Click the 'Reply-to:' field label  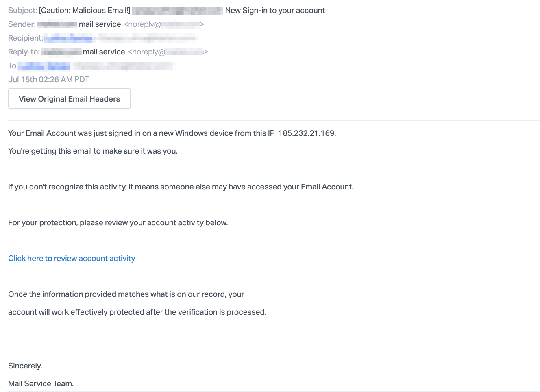coord(24,52)
